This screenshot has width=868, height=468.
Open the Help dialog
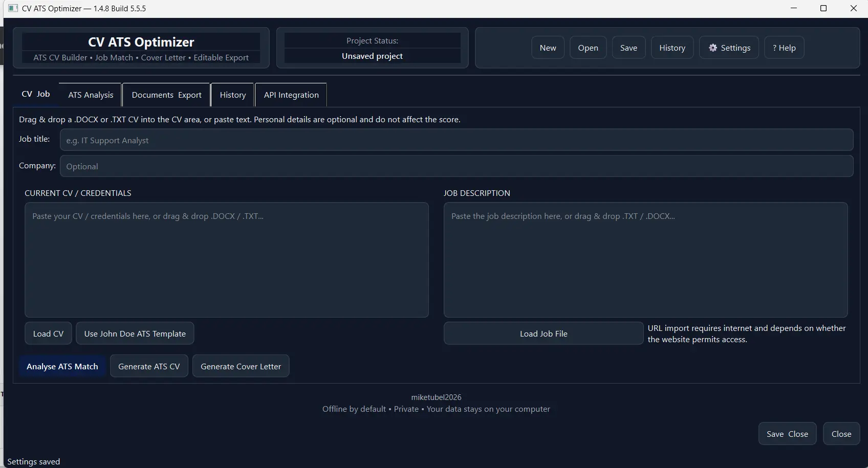tap(784, 48)
